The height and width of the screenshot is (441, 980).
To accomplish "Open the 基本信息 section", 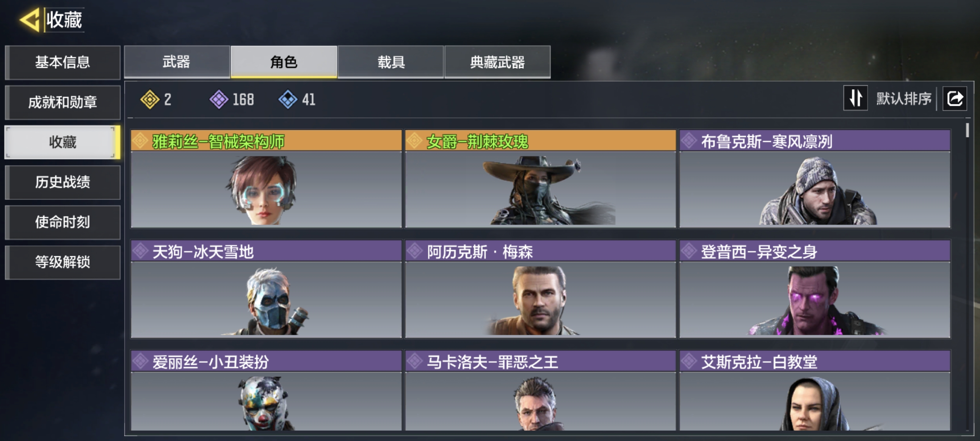I will coord(63,62).
